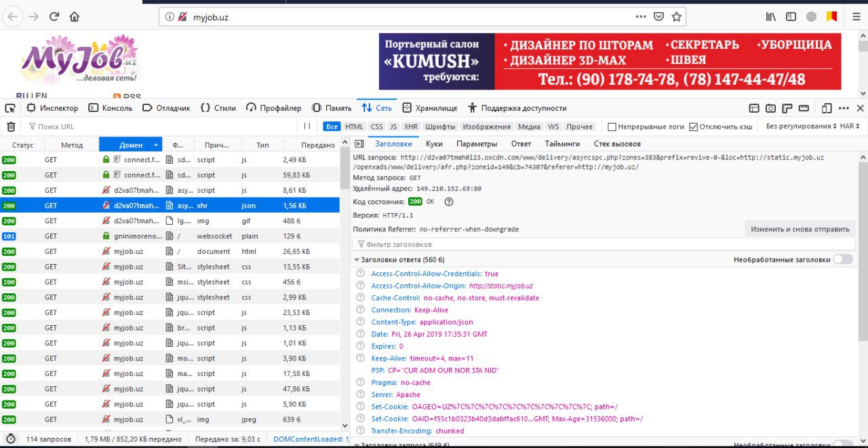868x448 pixels.
Task: Open Ответ request details tab
Action: coord(521,144)
